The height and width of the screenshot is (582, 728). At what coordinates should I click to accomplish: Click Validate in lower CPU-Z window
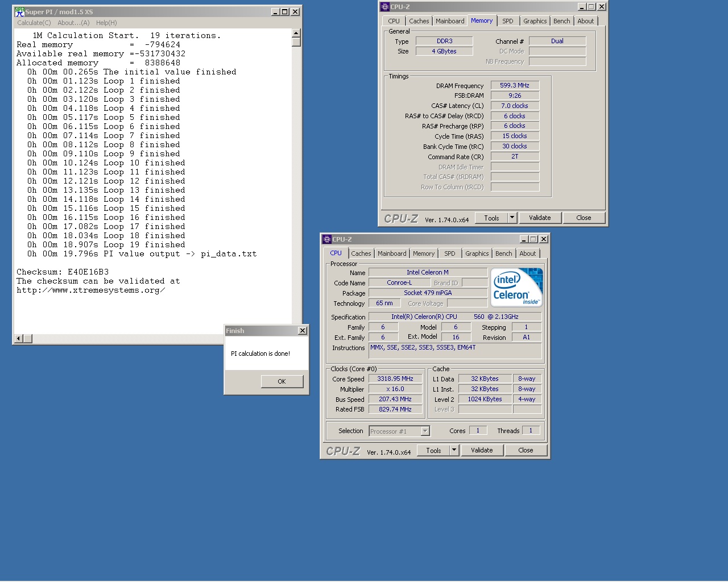pyautogui.click(x=482, y=450)
